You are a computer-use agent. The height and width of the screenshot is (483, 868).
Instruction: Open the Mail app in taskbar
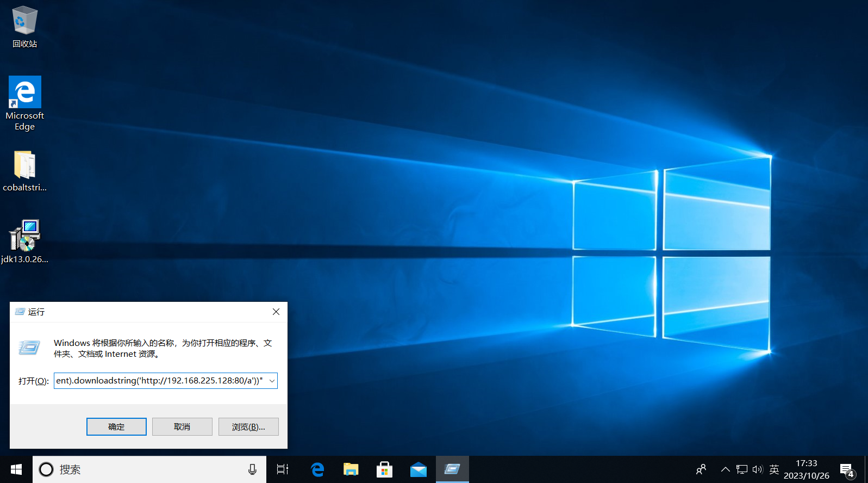click(x=419, y=469)
